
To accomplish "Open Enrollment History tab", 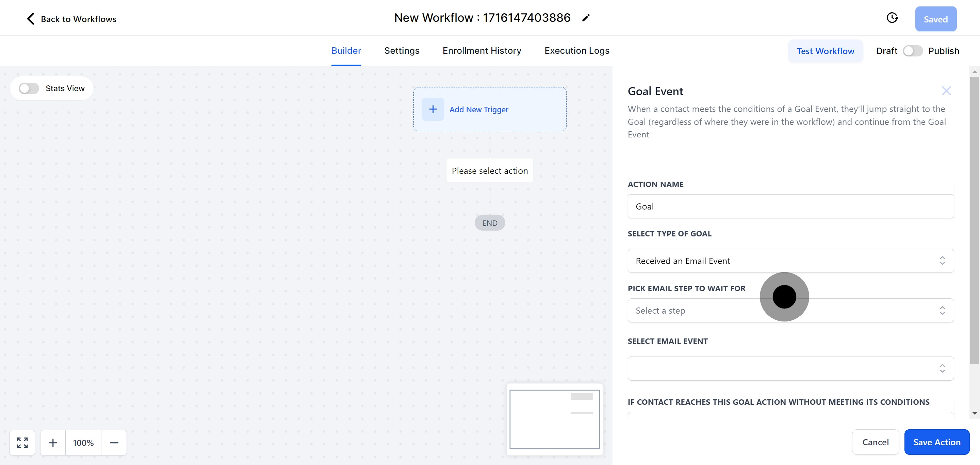I will pos(481,51).
